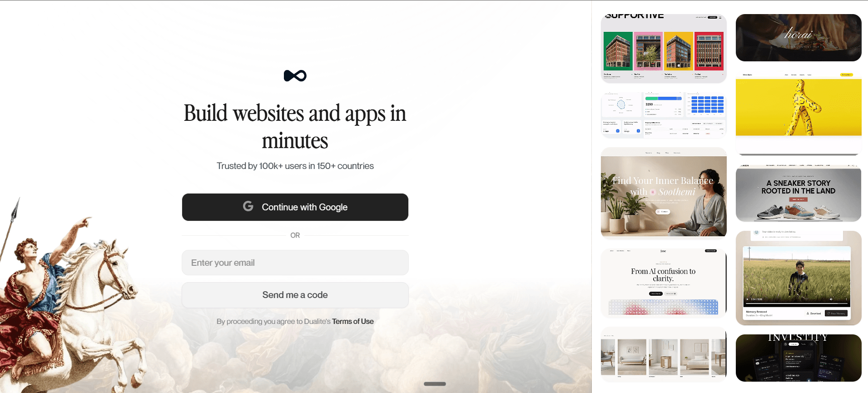
Task: Continue with Google sign-in
Action: (295, 207)
